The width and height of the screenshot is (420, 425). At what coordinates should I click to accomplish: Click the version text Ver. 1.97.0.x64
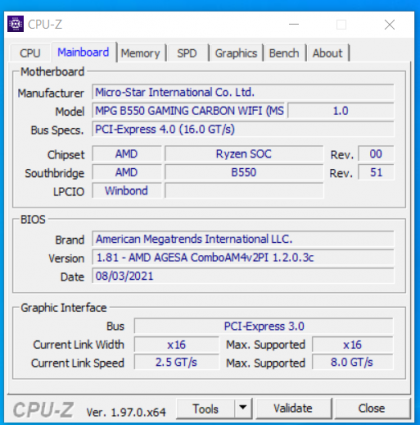(126, 412)
